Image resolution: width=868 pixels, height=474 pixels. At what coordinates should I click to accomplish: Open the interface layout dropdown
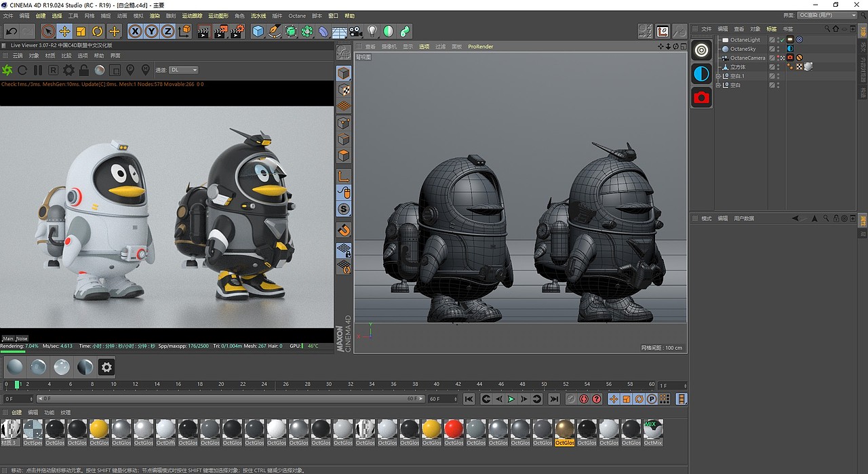(x=827, y=15)
